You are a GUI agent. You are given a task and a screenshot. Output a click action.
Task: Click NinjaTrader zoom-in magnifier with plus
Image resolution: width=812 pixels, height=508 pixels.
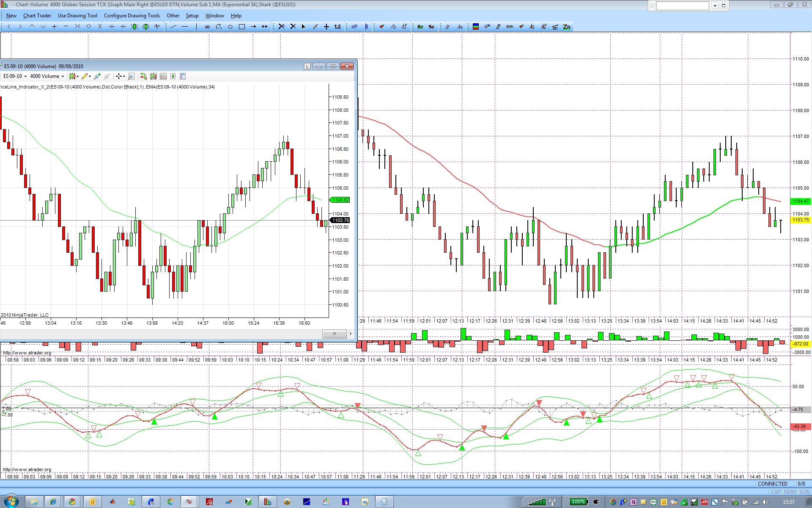pyautogui.click(x=97, y=76)
